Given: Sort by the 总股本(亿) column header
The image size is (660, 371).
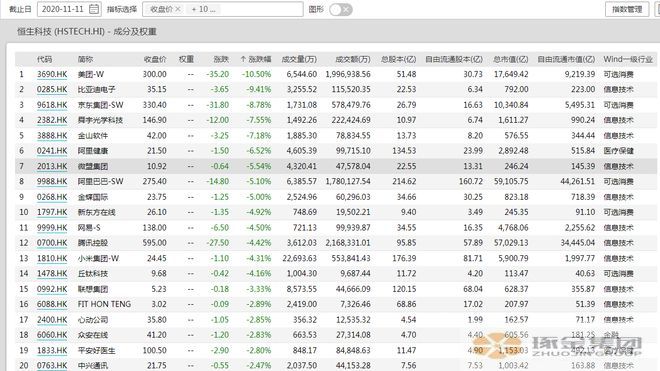Looking at the screenshot, I should 398,59.
